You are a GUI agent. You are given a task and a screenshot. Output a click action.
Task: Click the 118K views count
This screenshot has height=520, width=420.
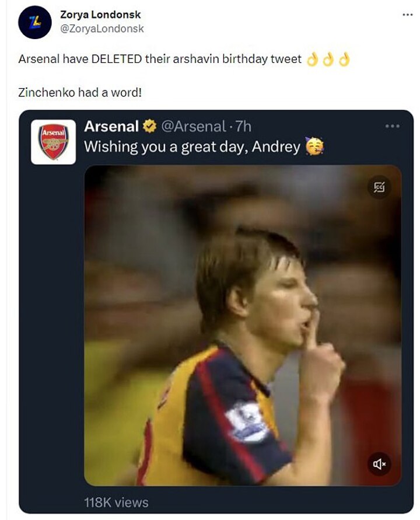[x=117, y=502]
